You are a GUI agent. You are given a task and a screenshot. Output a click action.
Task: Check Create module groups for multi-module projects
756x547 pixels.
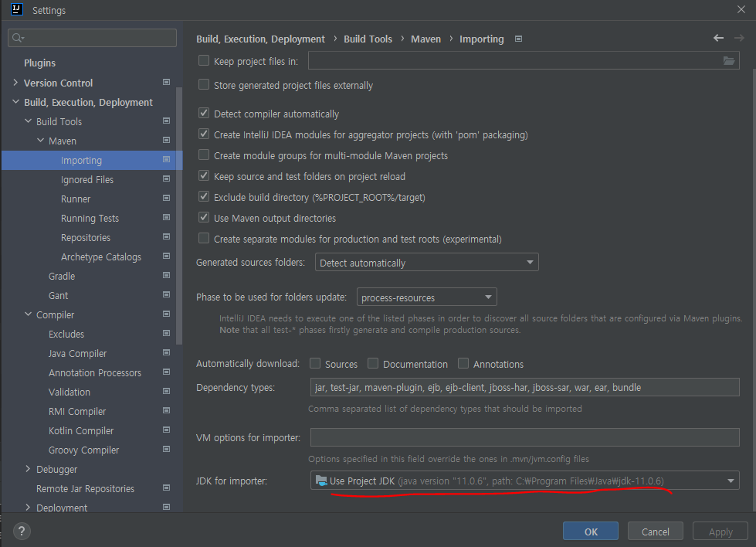(204, 155)
